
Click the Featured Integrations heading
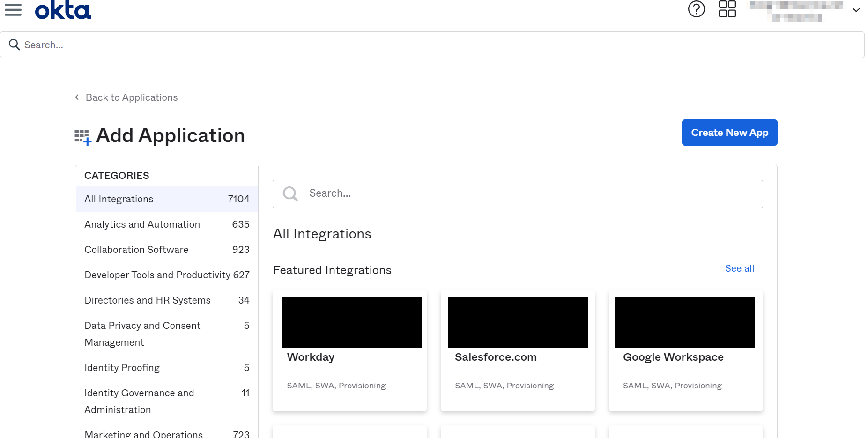332,270
